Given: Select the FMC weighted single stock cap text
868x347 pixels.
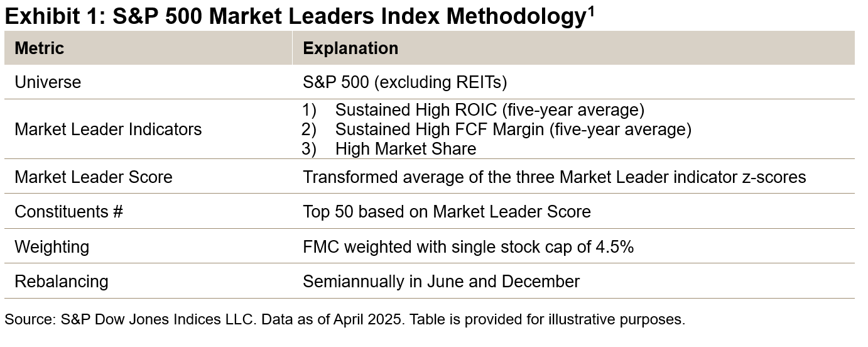Looking at the screenshot, I should click(468, 247).
